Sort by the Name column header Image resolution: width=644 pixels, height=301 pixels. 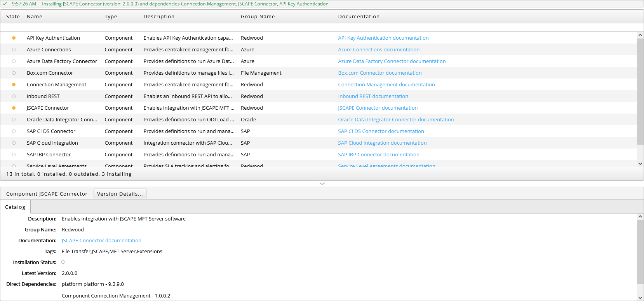[35, 17]
